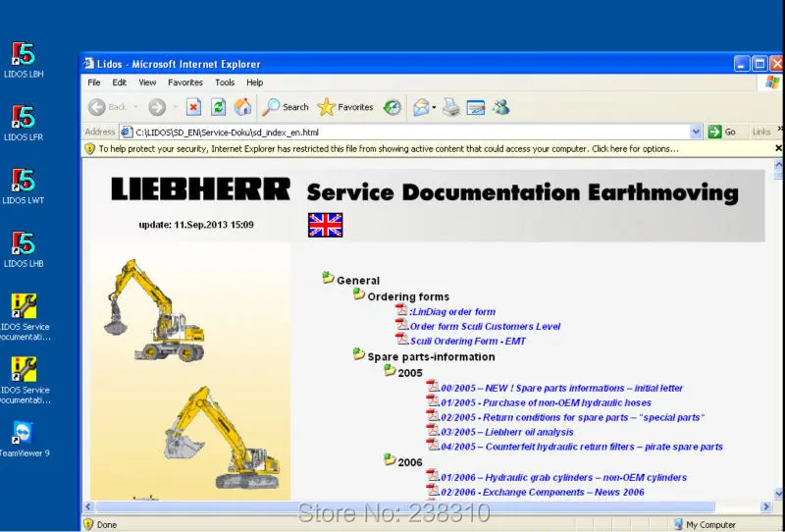Open the Favorites star toolbar button
This screenshot has width=785, height=532.
pyautogui.click(x=345, y=107)
